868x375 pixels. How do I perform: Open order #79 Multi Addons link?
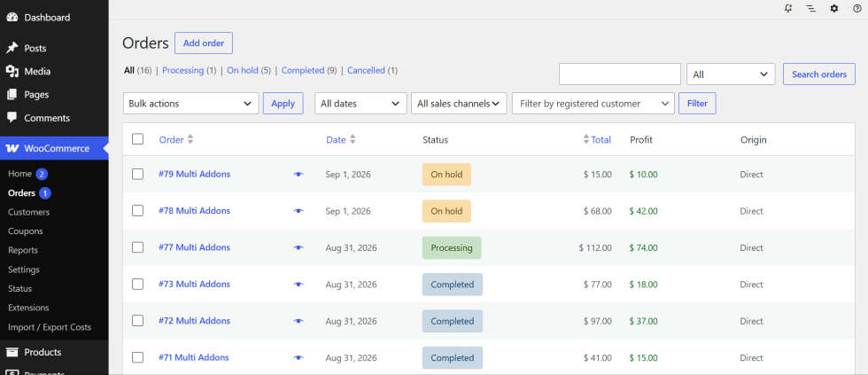point(194,174)
